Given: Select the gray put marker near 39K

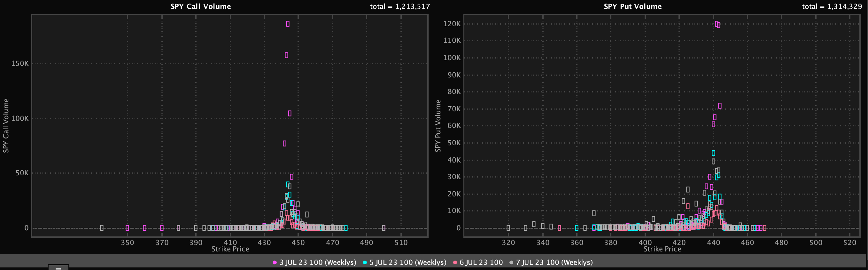Looking at the screenshot, I should (713, 161).
